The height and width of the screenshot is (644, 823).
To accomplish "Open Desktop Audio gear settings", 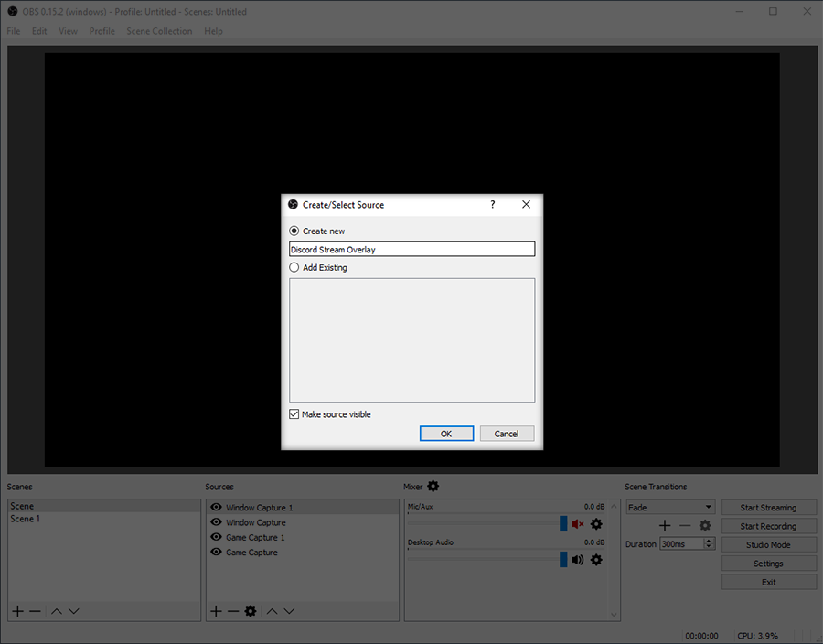I will 596,560.
